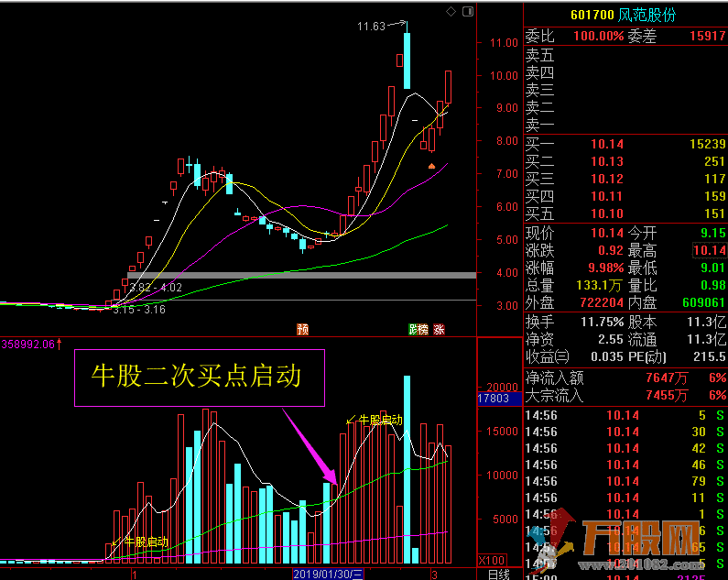Viewport: 728px width, 580px height.
Task: Click the 净资 2.55 value
Action: (x=611, y=340)
